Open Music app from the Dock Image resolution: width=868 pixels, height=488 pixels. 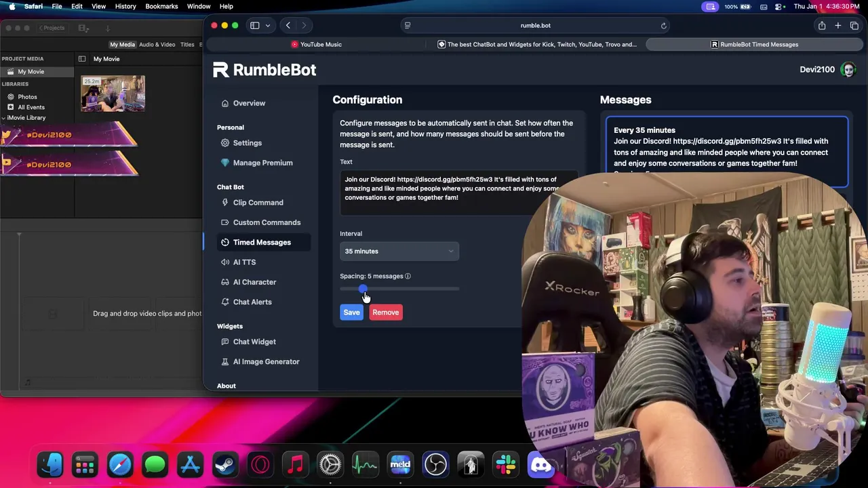[296, 465]
